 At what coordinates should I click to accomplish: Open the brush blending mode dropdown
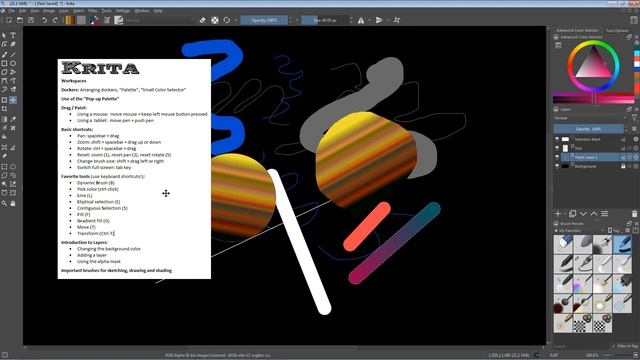[159, 20]
